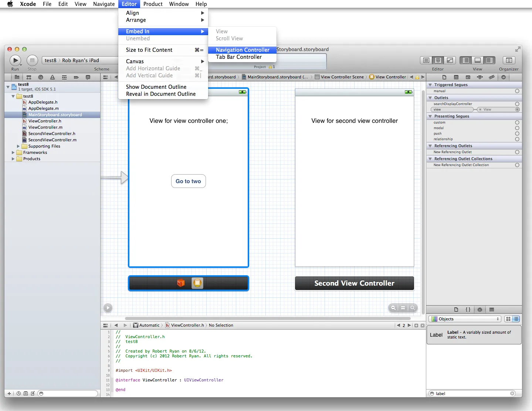Show the Size inspector ruler icon
532x411 pixels.
[x=492, y=77]
